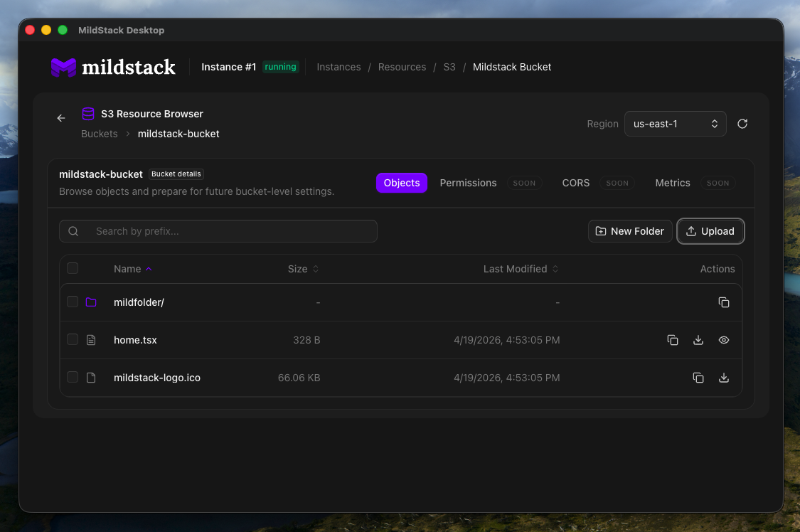Click mildstack-bucket path breadcrumb
This screenshot has height=532, width=800.
pyautogui.click(x=178, y=134)
